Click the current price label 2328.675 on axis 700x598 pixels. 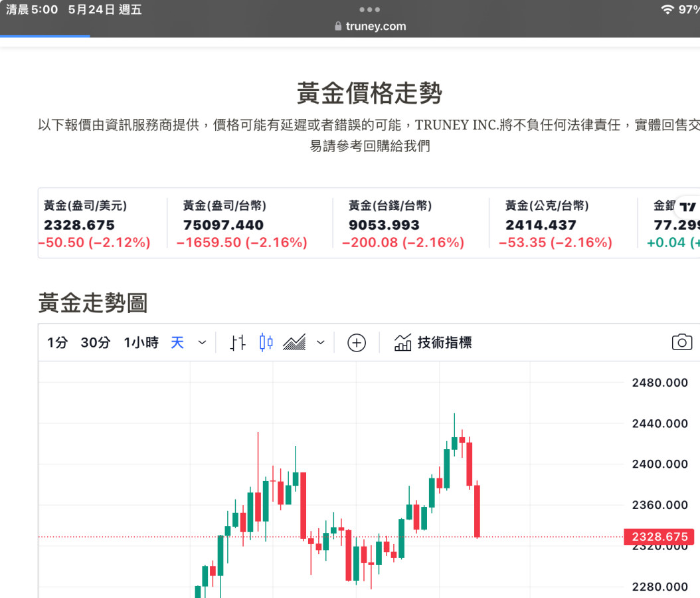(659, 536)
